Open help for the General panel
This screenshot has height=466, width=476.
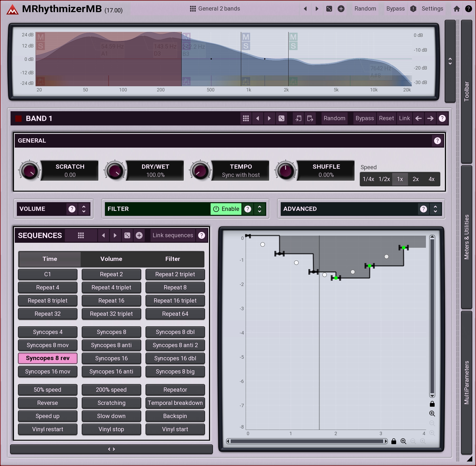pyautogui.click(x=437, y=141)
